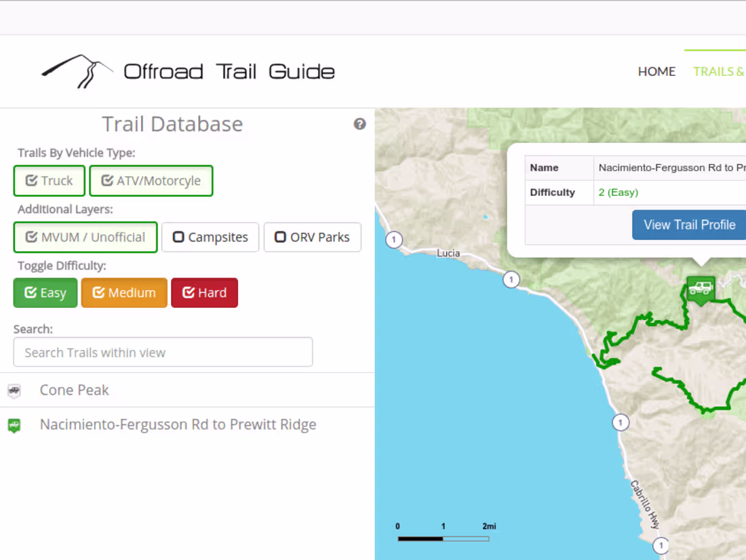This screenshot has width=746, height=560.
Task: Disable the Truck vehicle type filter
Action: click(x=49, y=180)
